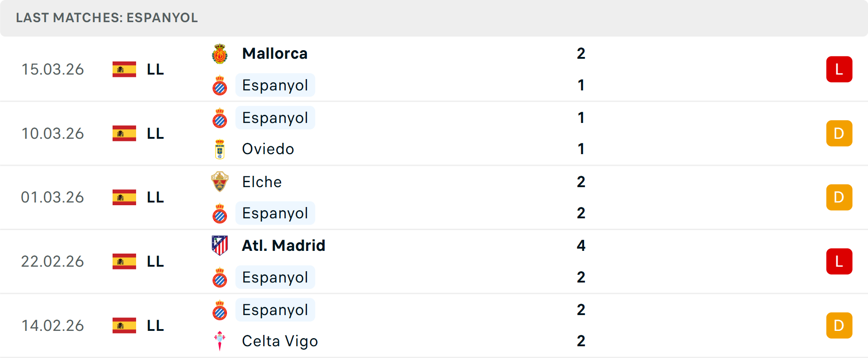
Task: Select the Espanyol club badge next to Mallorca match
Action: point(220,85)
